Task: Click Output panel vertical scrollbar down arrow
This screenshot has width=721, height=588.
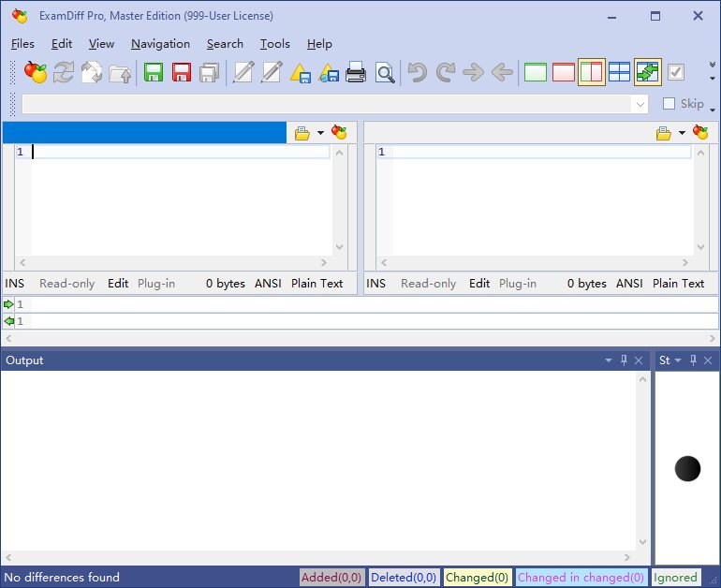Action: pos(642,542)
